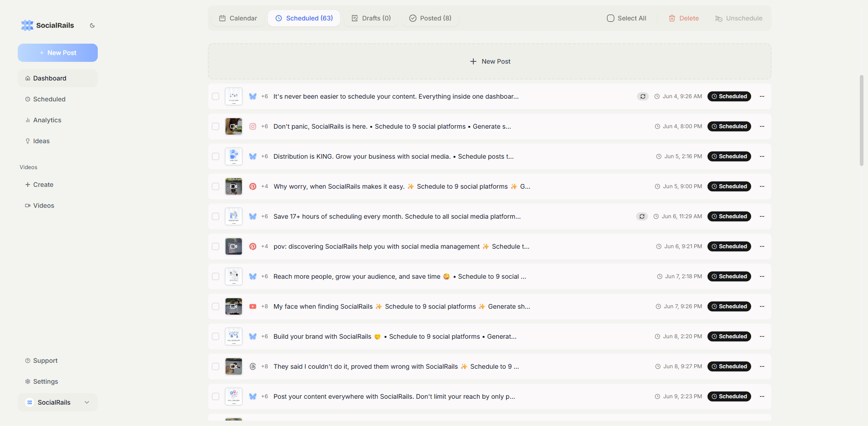This screenshot has height=426, width=868.
Task: Click the recurring repeat icon on the first post
Action: (642, 96)
